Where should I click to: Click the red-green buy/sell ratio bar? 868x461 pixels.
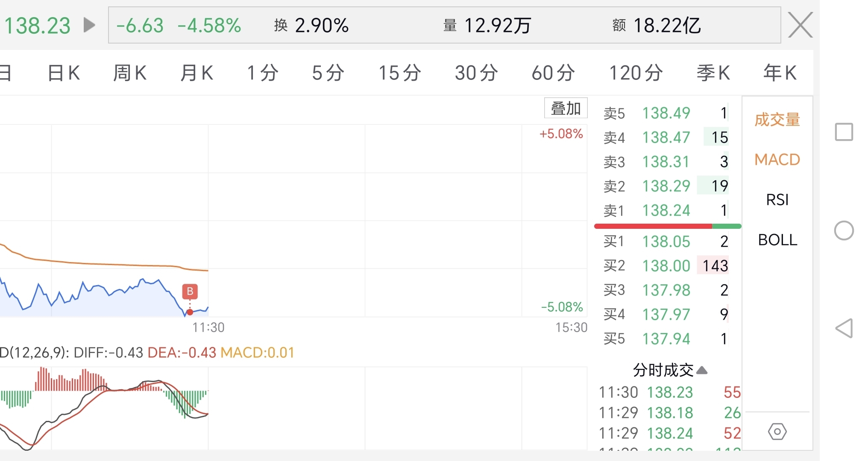pyautogui.click(x=667, y=226)
